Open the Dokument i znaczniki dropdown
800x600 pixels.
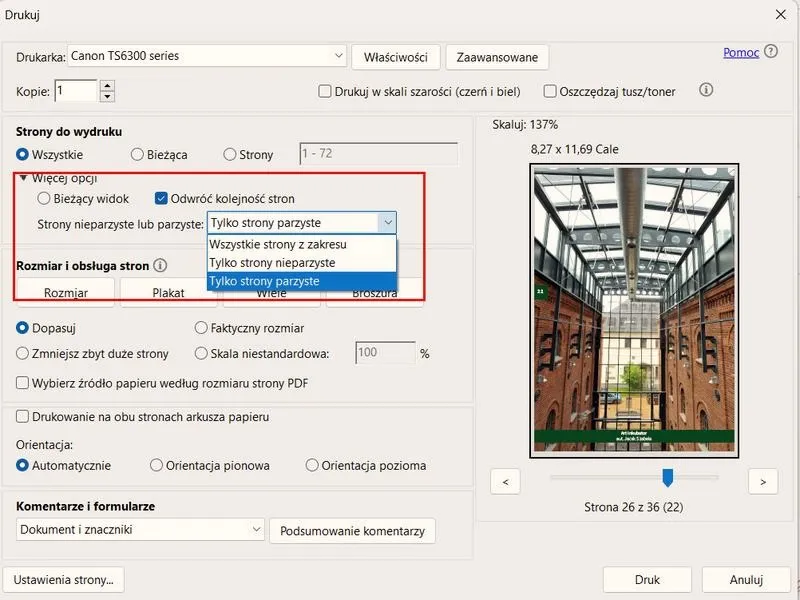click(140, 530)
